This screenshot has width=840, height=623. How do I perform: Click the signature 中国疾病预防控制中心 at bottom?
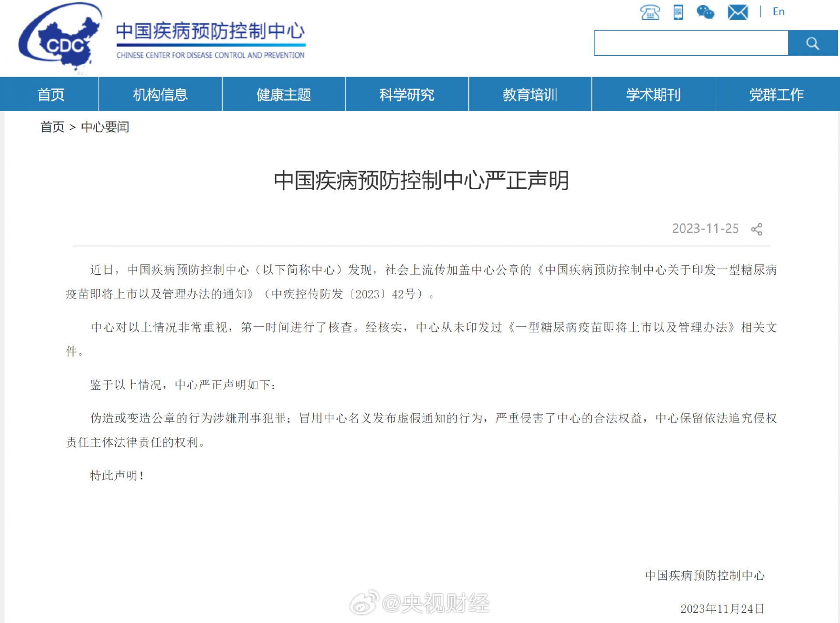(705, 575)
